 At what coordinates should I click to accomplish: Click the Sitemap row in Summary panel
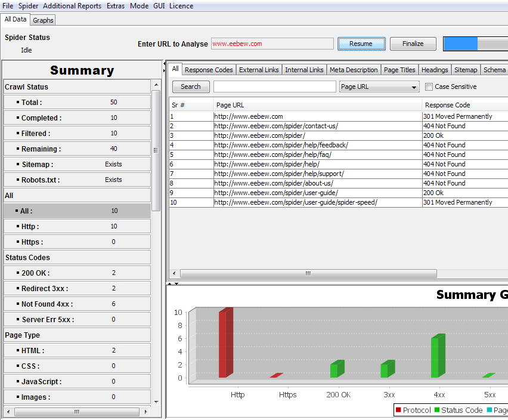tap(77, 164)
